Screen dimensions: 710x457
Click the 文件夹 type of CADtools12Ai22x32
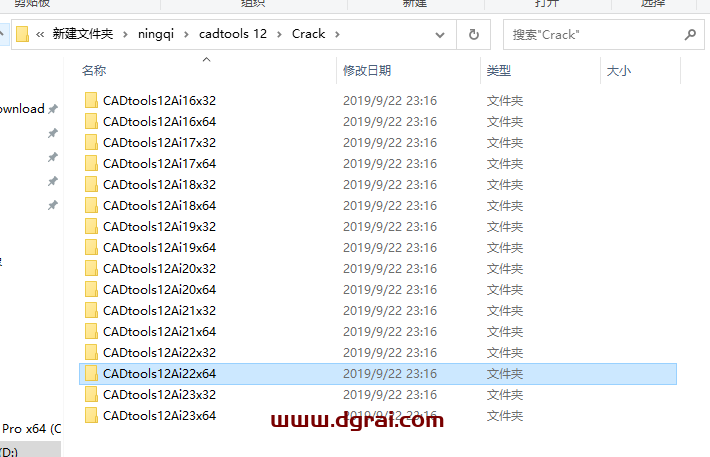click(505, 352)
